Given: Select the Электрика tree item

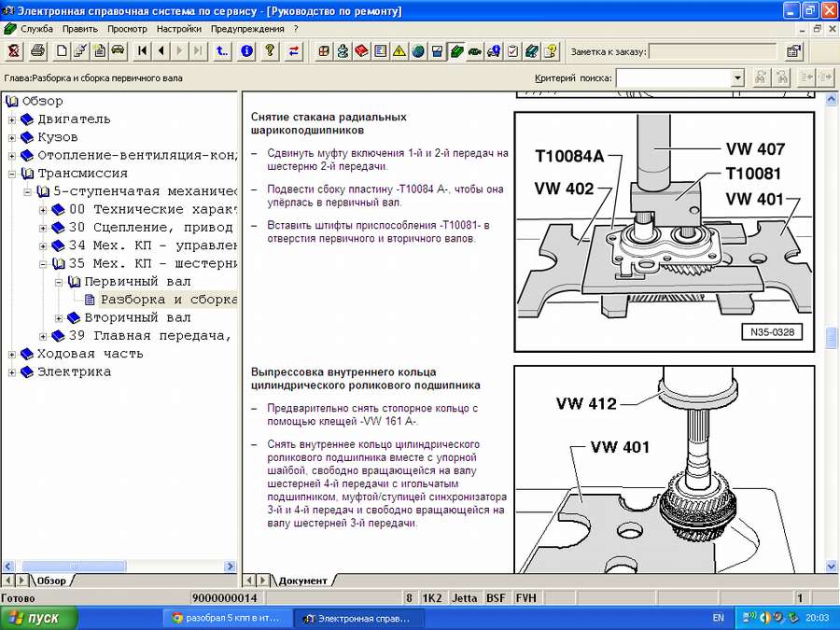Looking at the screenshot, I should 74,371.
